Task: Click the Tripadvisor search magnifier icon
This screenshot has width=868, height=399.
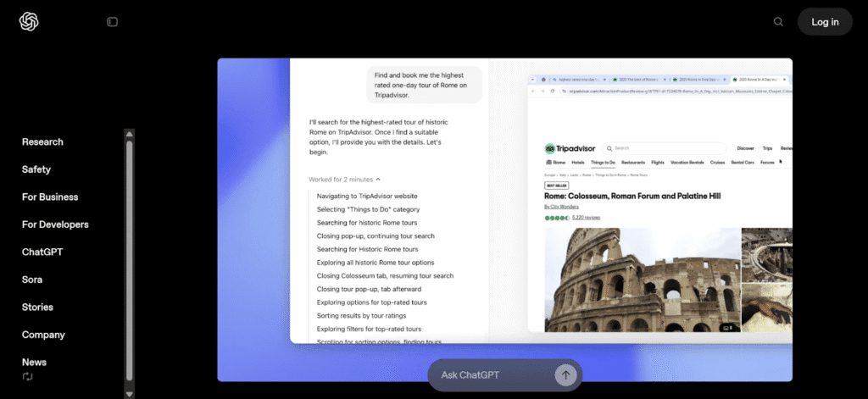Action: (x=609, y=148)
